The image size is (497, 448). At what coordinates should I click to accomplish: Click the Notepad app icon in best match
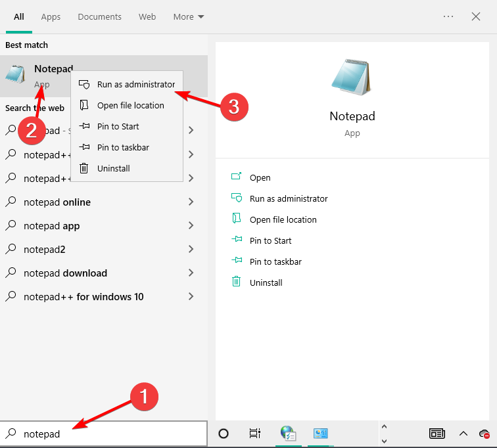[15, 74]
